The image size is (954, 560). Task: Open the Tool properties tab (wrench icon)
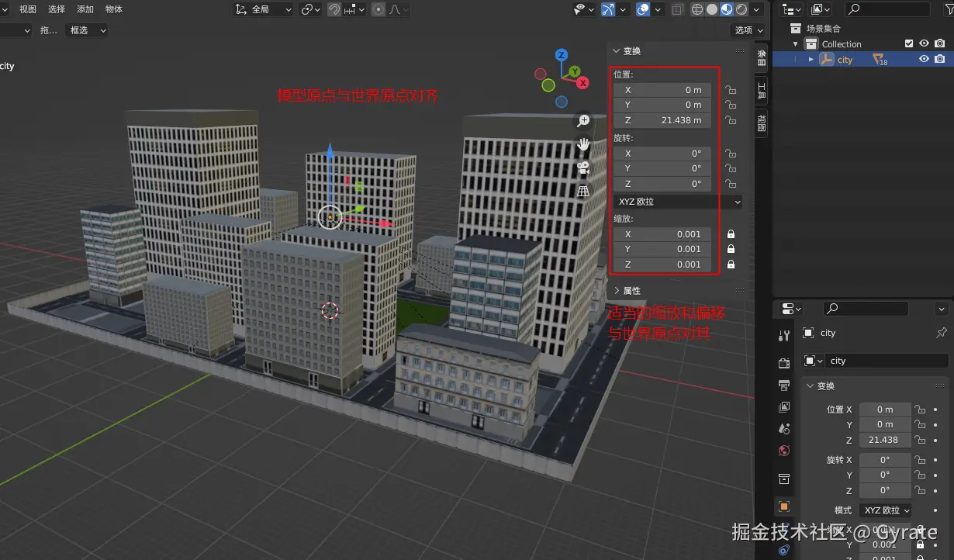[783, 335]
